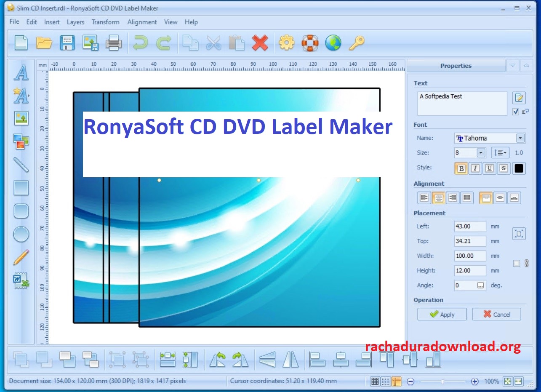Viewport: 541px width, 392px height.
Task: Rotate object right in bottom toolbar
Action: [x=240, y=359]
